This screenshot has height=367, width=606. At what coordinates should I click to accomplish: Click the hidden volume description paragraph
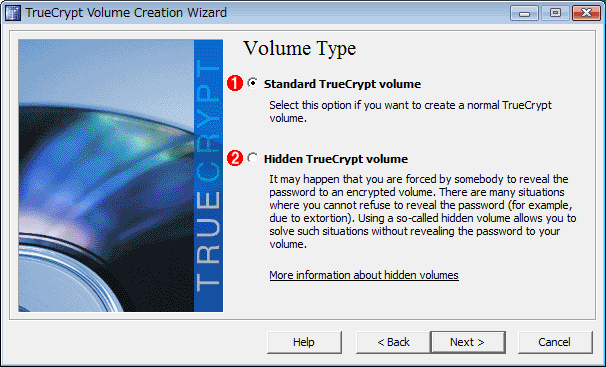423,211
